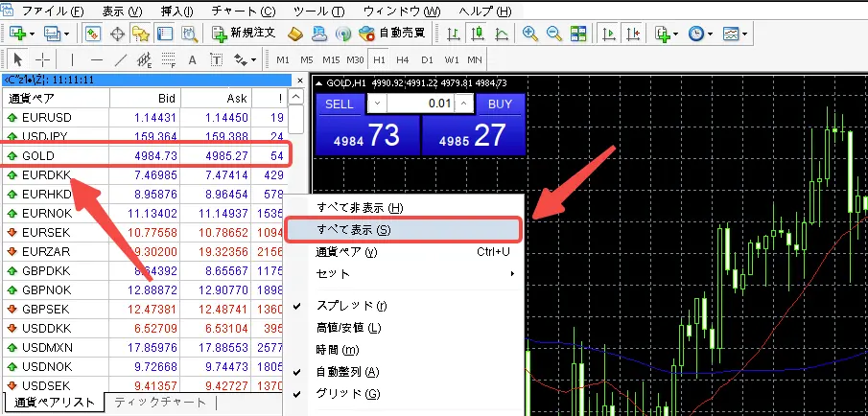Click the lot size 0.01 field
This screenshot has height=416, width=868.
pyautogui.click(x=420, y=104)
